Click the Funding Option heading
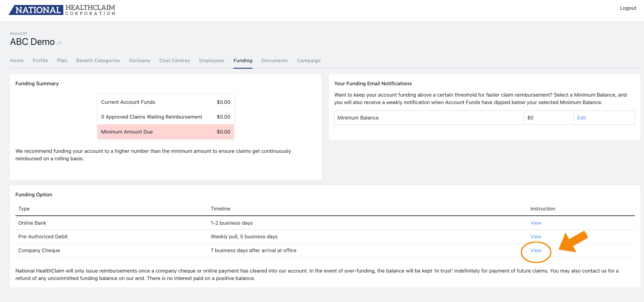Image resolution: width=644 pixels, height=302 pixels. (x=34, y=195)
